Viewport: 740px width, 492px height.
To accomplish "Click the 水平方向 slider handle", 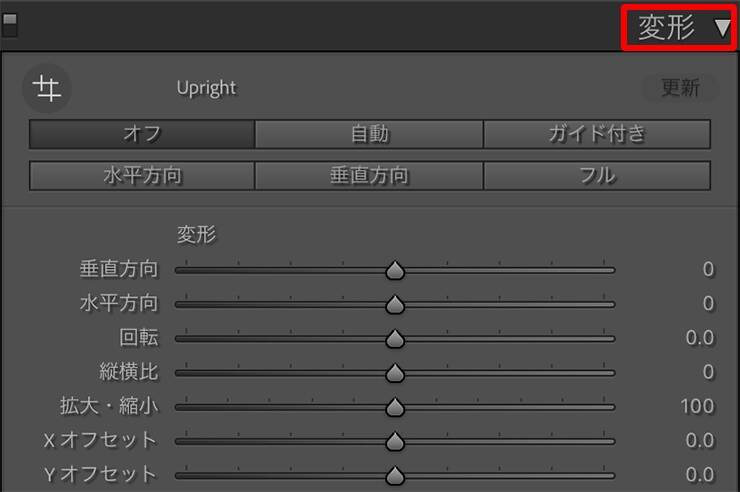I will [x=395, y=304].
